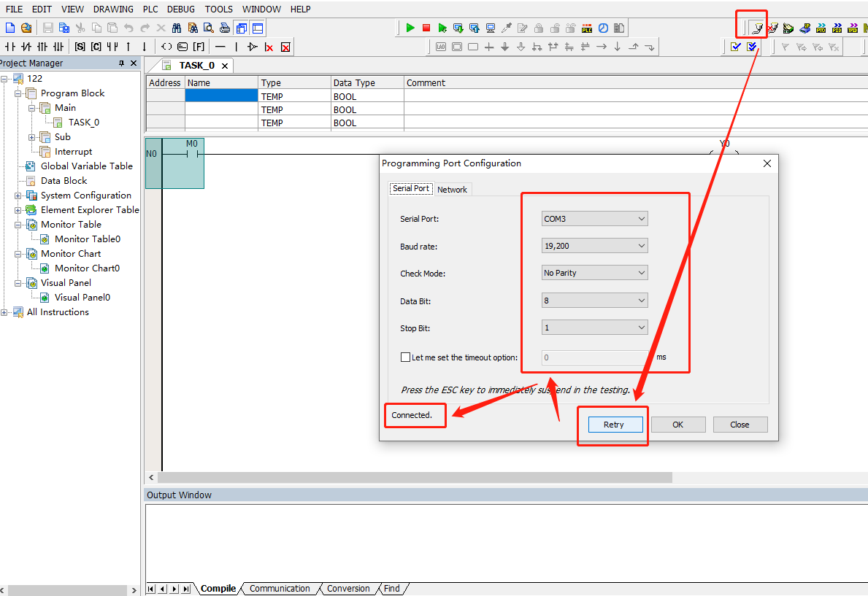This screenshot has height=596, width=868.
Task: Select Global Variable Table in project tree
Action: [x=86, y=166]
